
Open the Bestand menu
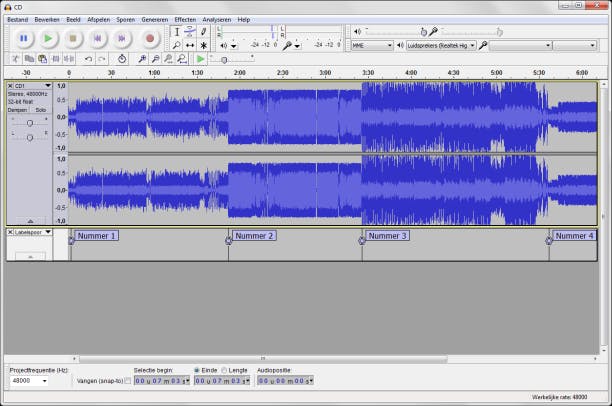18,19
